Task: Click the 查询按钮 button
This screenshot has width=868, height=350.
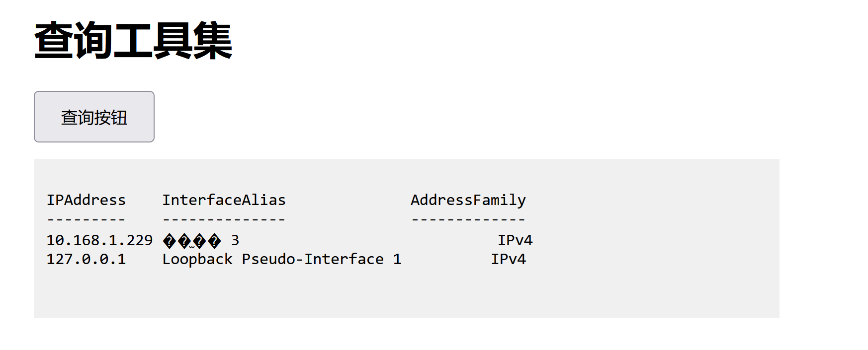Action: [x=94, y=117]
